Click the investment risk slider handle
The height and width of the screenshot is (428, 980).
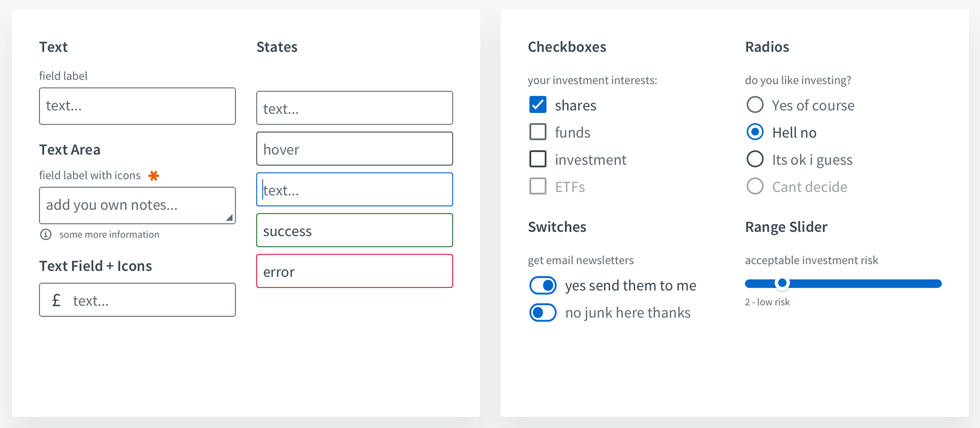(x=782, y=283)
